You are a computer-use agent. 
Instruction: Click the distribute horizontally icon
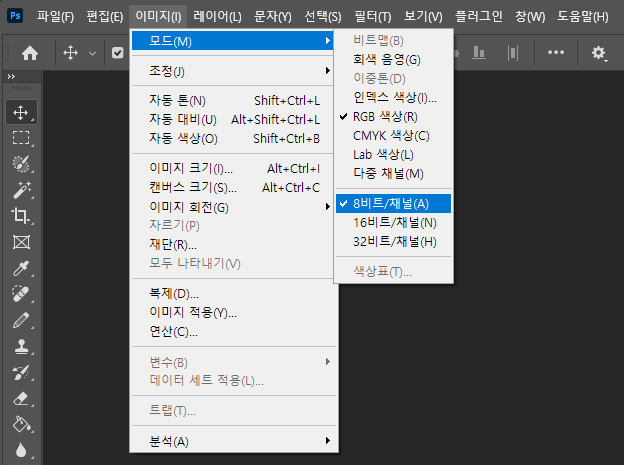pyautogui.click(x=513, y=53)
